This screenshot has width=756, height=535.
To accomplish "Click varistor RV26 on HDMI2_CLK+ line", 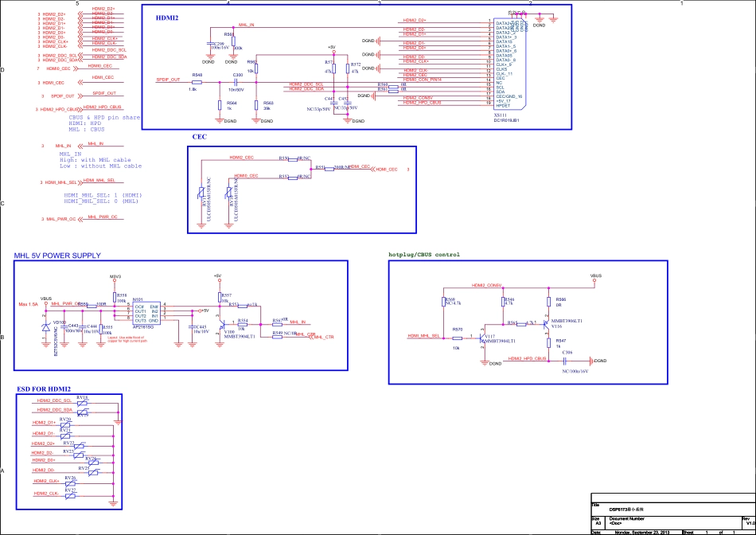I will tap(71, 482).
